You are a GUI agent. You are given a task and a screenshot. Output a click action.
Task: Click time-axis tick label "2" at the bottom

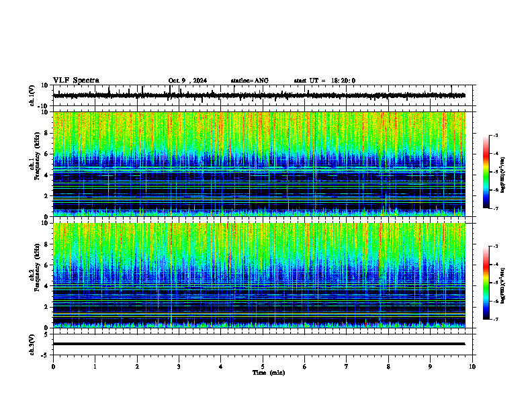click(x=137, y=367)
